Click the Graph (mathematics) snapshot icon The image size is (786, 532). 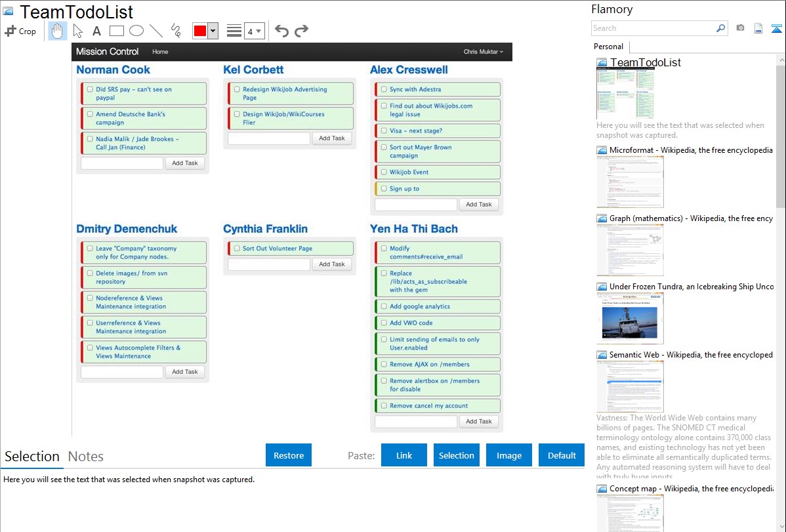pos(602,218)
